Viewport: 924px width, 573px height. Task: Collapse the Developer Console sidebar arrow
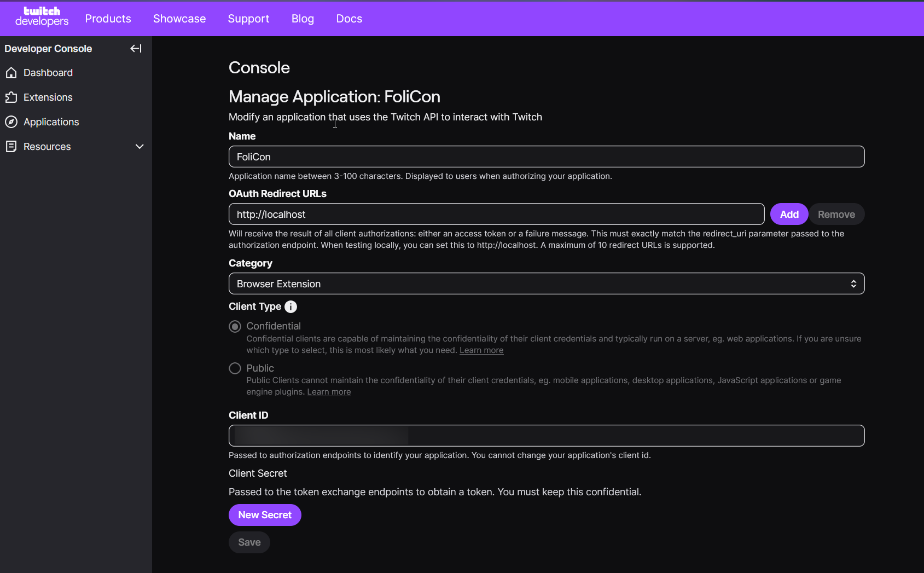(136, 49)
